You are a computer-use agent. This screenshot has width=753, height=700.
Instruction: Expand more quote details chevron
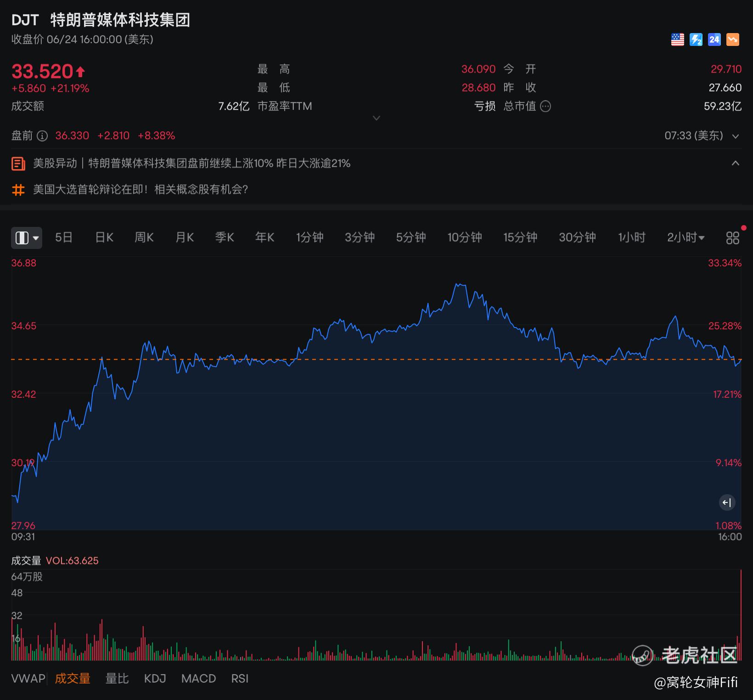point(376,118)
